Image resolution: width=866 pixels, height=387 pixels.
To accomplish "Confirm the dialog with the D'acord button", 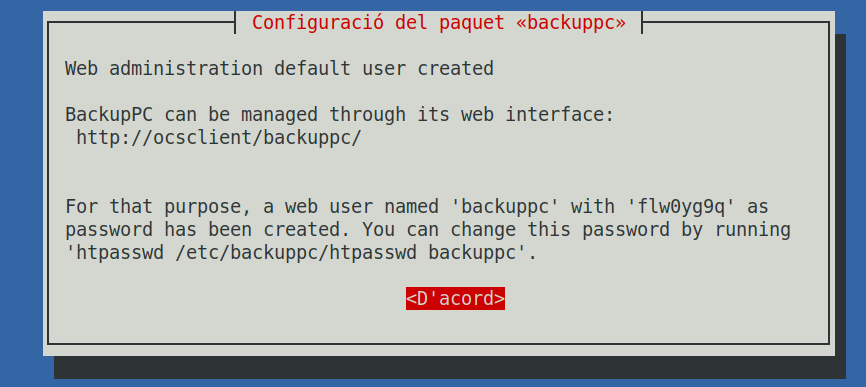I will coord(455,298).
